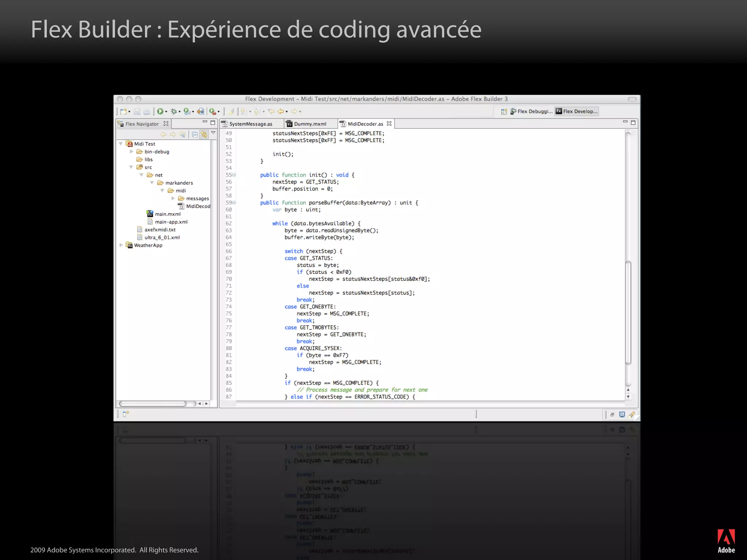The width and height of the screenshot is (747, 560).
Task: Open Flex Navigator view menu triangle
Action: click(x=213, y=133)
